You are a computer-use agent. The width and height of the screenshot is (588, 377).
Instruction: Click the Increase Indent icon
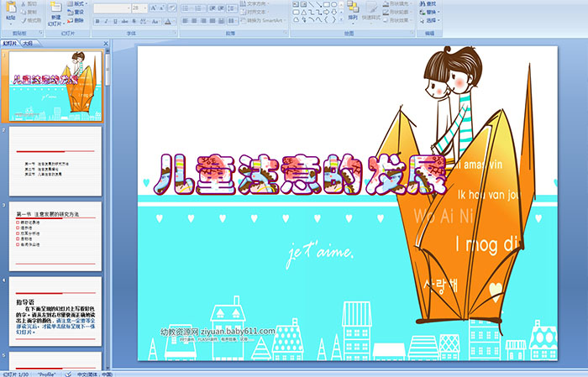point(221,8)
